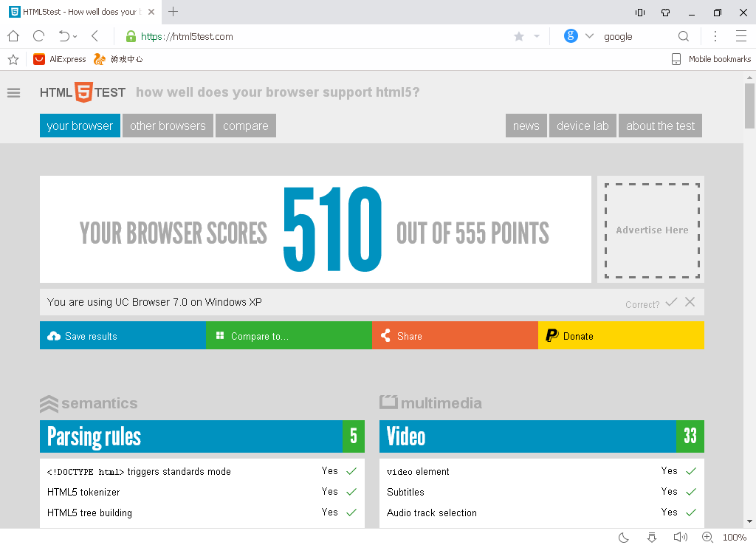Select the compare tab
Viewport: 756px width, 545px height.
tap(245, 126)
